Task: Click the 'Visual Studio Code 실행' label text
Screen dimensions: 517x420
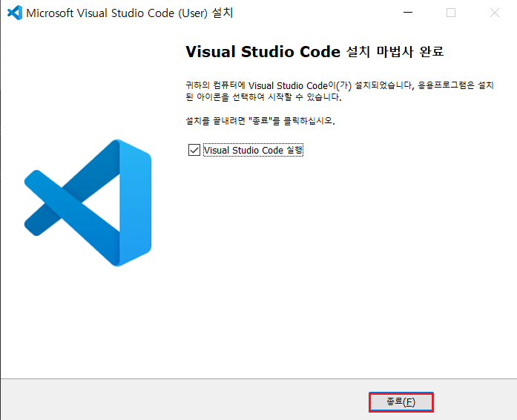Action: tap(253, 150)
